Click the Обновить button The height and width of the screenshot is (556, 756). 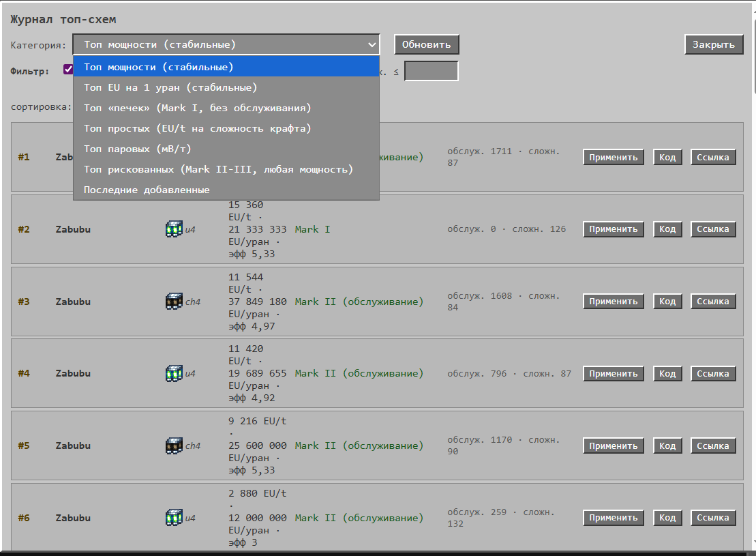[x=426, y=44]
